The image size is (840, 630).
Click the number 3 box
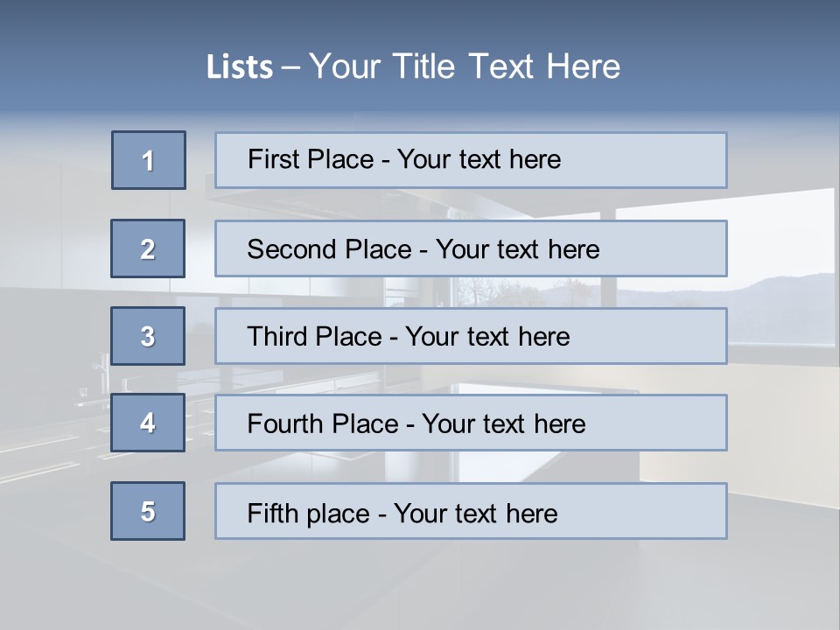tap(148, 336)
